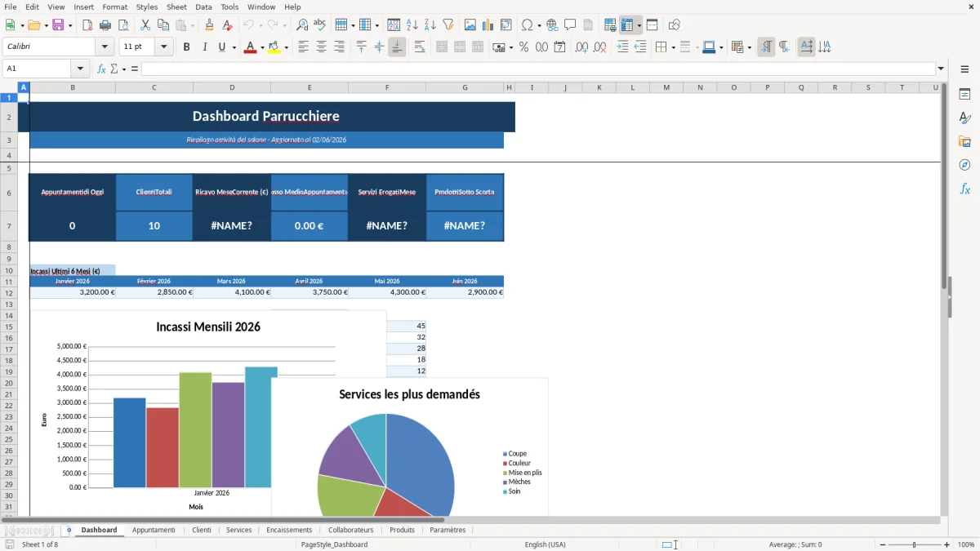Click the zoom in plus button
The height and width of the screenshot is (551, 980).
point(947,544)
